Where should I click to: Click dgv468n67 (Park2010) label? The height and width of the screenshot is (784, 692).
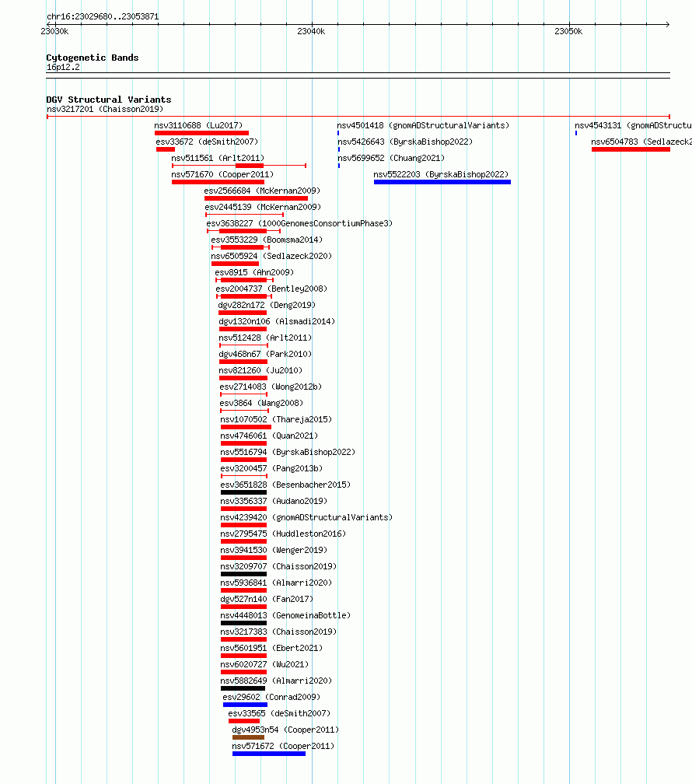pos(265,354)
